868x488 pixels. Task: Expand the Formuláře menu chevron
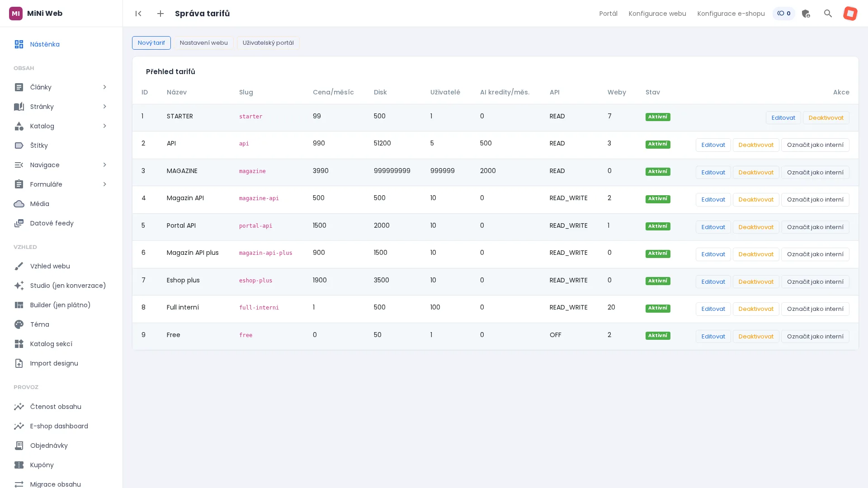[104, 184]
